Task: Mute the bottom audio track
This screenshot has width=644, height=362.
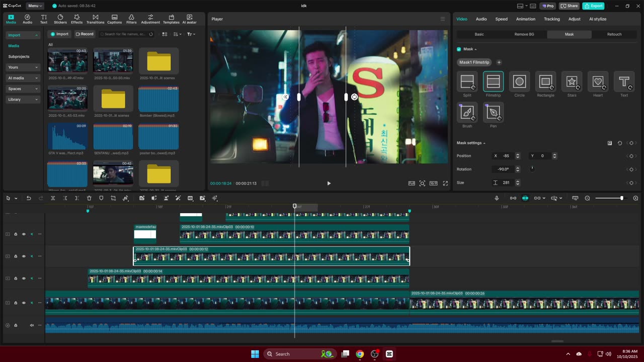Action: [x=32, y=325]
